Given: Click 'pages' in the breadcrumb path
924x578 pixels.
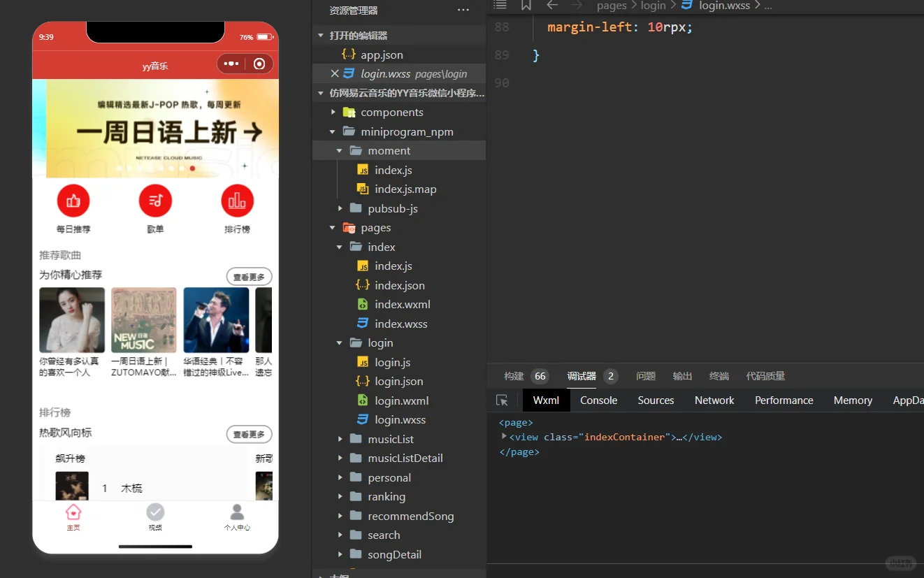Looking at the screenshot, I should (611, 6).
